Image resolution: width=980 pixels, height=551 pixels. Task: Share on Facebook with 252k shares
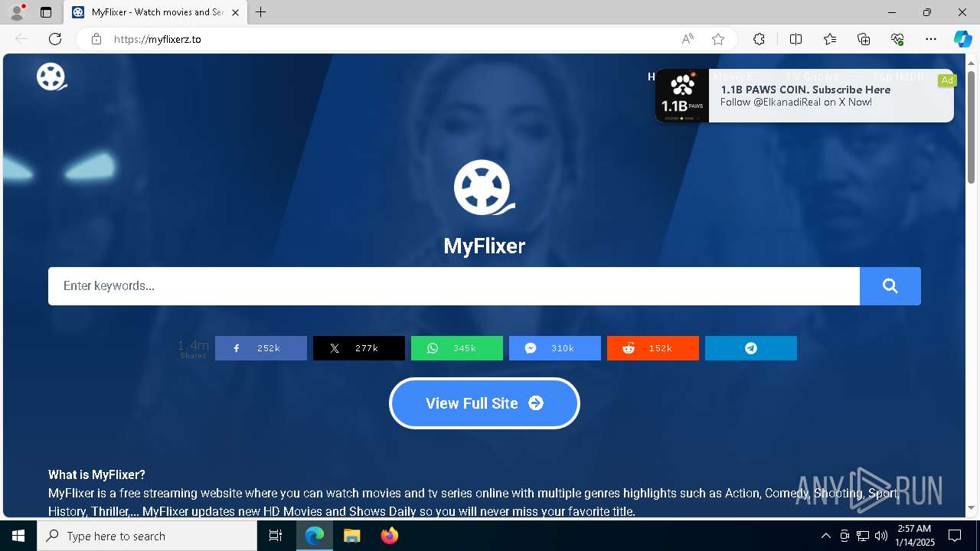[261, 348]
